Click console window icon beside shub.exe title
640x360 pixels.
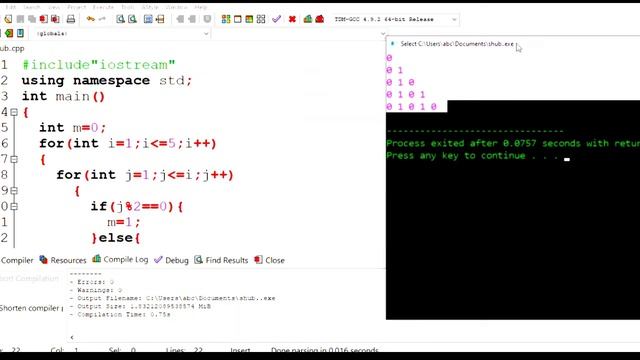click(392, 44)
